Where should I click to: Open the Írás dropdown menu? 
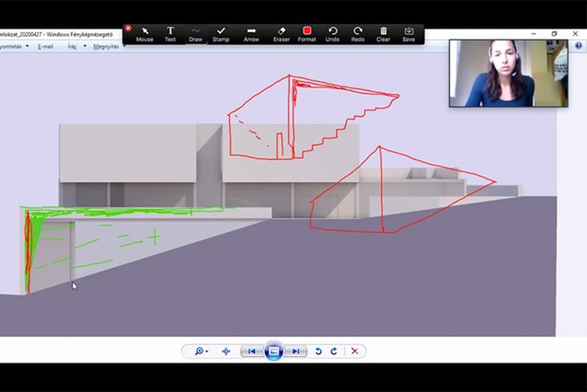pos(77,46)
